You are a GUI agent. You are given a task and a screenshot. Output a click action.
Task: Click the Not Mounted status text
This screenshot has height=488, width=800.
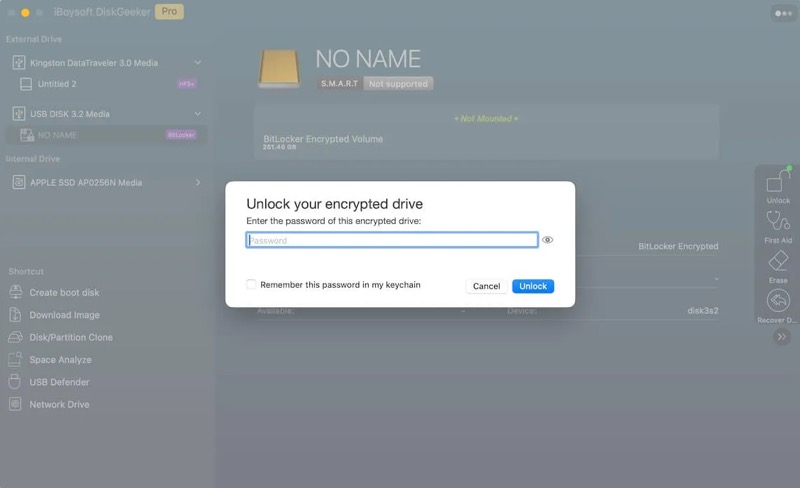(486, 118)
